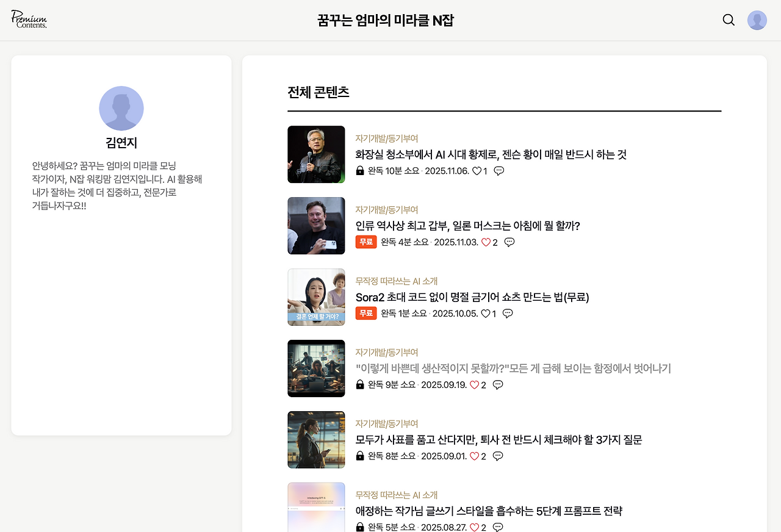Click the lock icon on the 생산적이지 못할까 article
This screenshot has width=781, height=532.
click(360, 385)
